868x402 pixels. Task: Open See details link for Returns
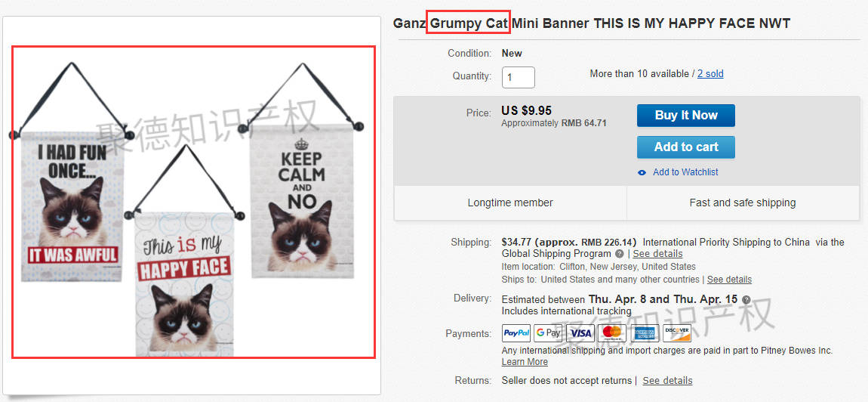click(x=668, y=380)
